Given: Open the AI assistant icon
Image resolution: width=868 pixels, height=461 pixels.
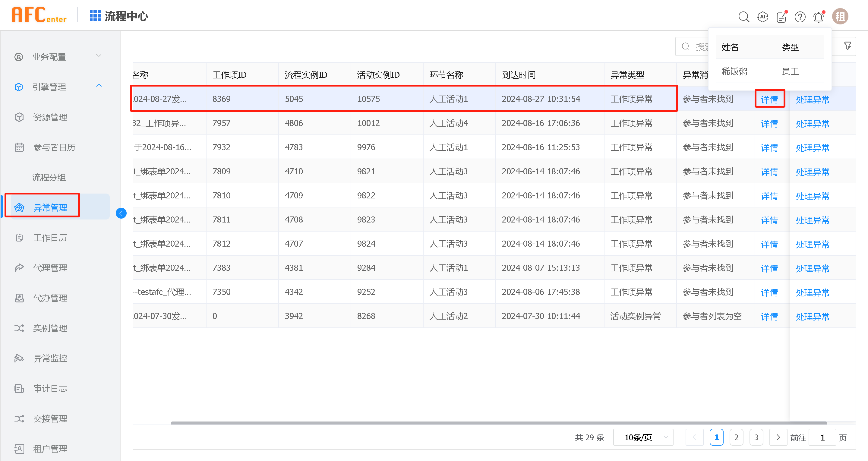Looking at the screenshot, I should point(762,17).
